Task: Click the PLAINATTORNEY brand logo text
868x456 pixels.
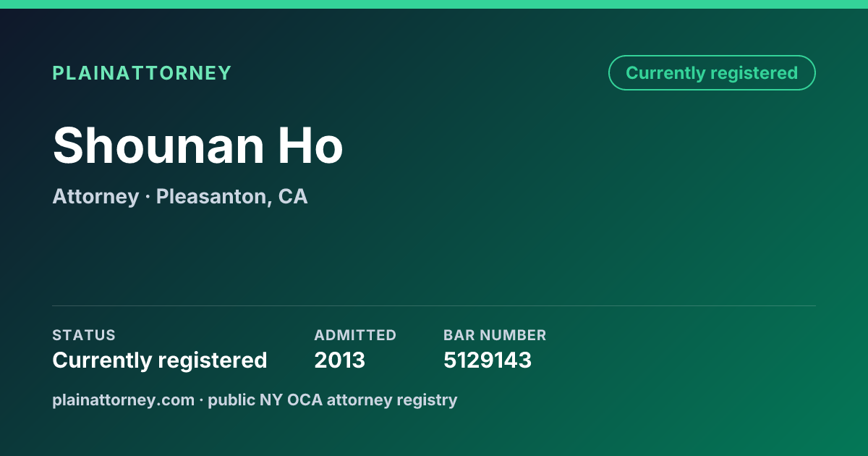Action: [x=142, y=73]
